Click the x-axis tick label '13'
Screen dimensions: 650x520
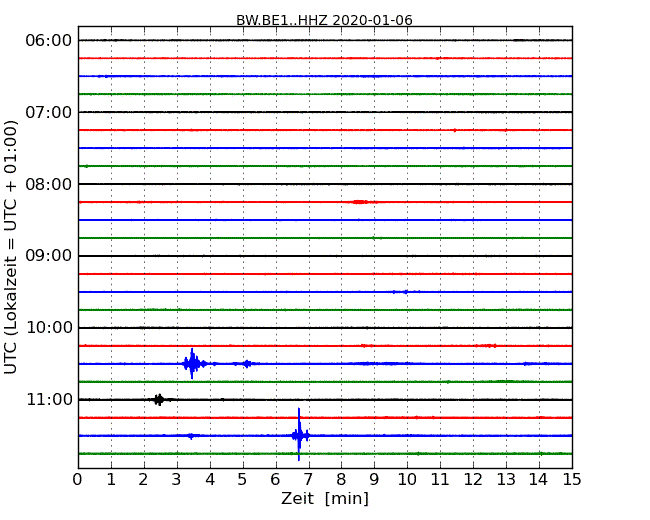click(x=506, y=480)
